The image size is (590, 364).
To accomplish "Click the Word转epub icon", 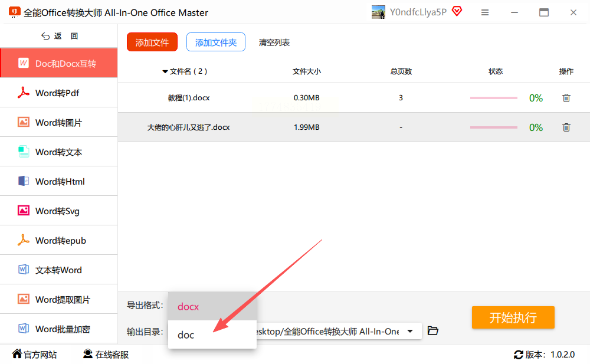I will [24, 240].
